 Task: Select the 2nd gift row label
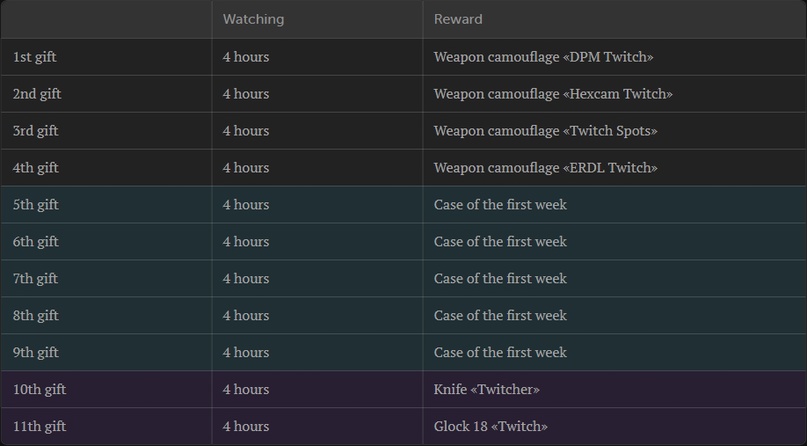(36, 94)
